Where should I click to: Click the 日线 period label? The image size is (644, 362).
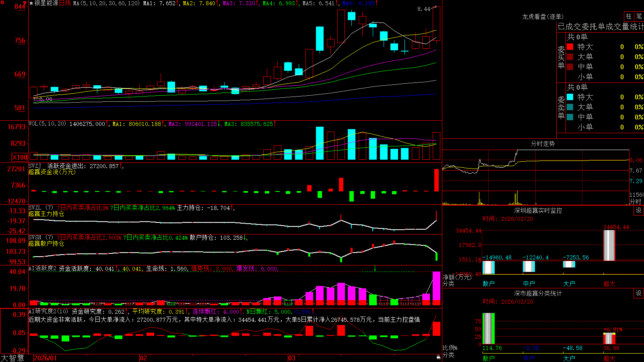(65, 3)
